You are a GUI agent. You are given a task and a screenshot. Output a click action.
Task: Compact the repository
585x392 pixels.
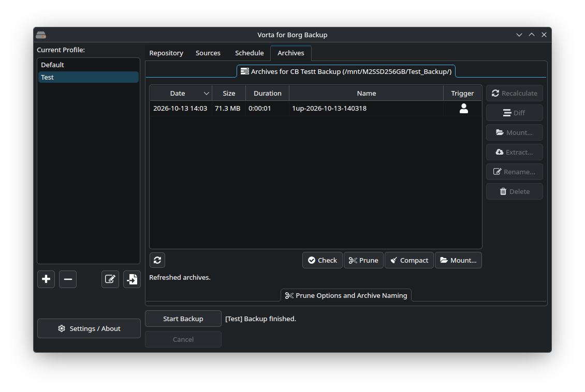409,260
